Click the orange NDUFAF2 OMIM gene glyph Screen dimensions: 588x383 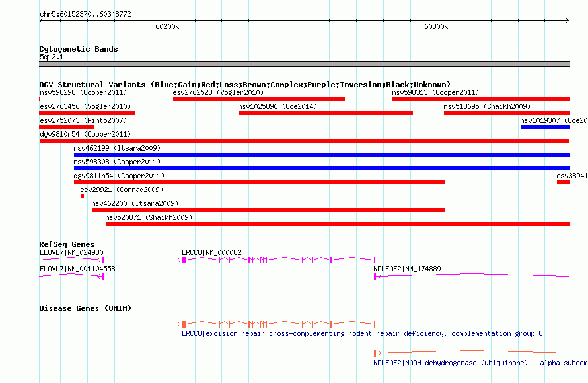coord(471,352)
